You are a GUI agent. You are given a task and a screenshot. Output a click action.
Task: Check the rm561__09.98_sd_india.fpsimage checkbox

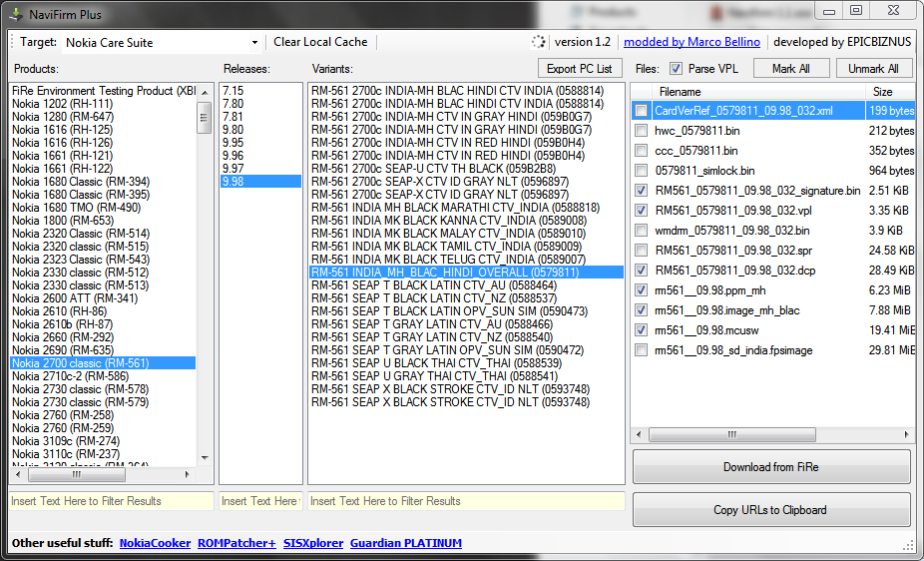[x=642, y=350]
